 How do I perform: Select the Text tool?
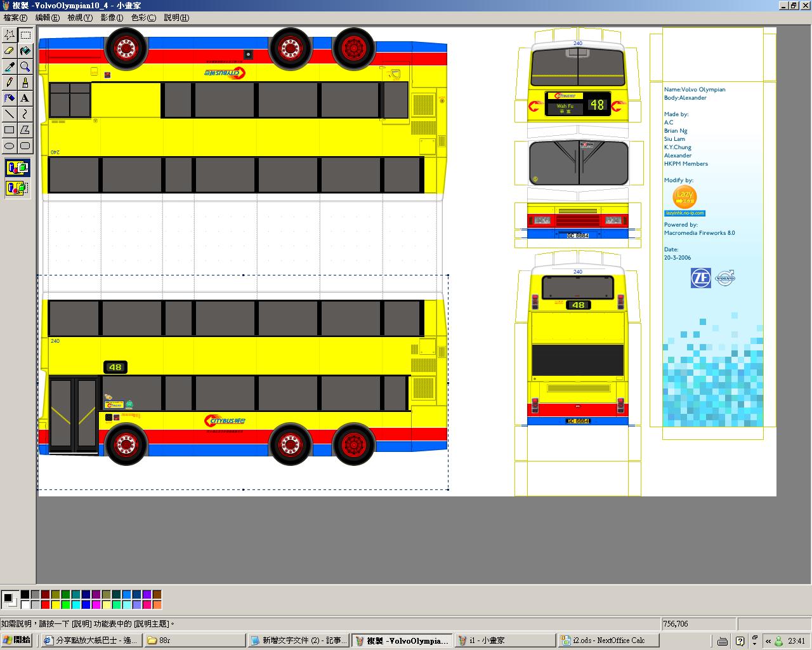25,98
